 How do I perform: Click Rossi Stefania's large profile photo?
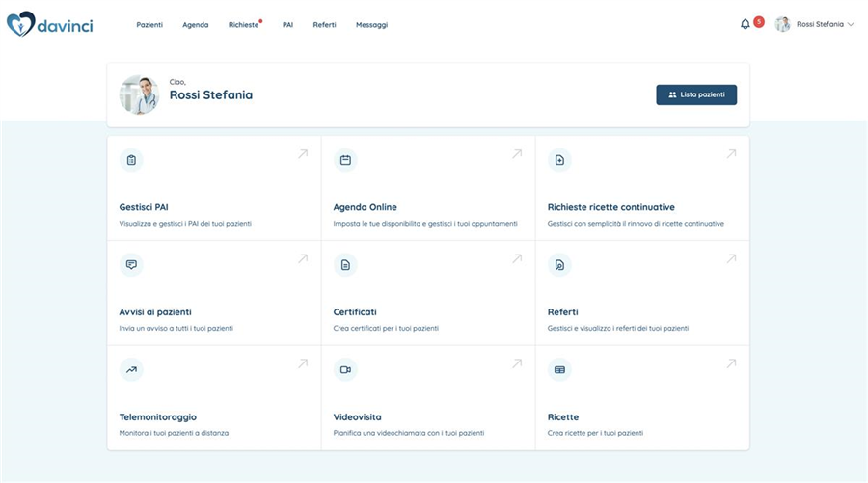(x=139, y=94)
